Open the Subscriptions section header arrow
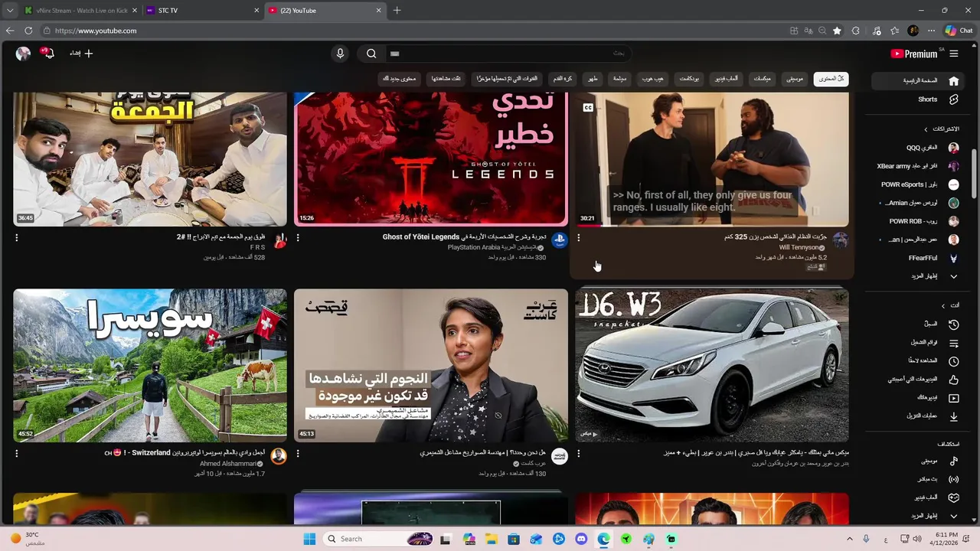This screenshot has height=551, width=980. pos(926,129)
